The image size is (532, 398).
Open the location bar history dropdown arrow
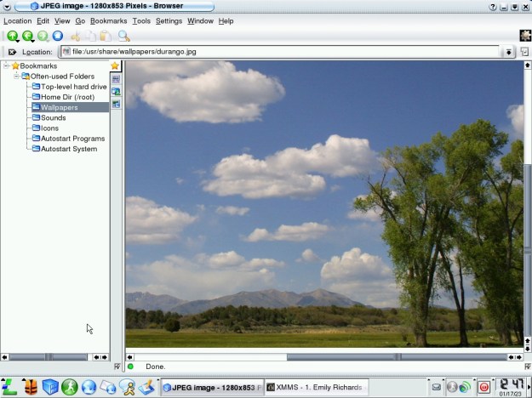tap(509, 52)
